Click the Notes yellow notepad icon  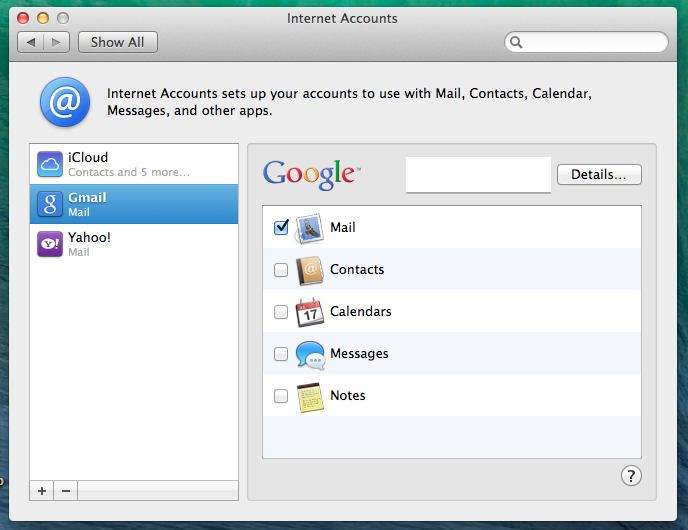310,397
